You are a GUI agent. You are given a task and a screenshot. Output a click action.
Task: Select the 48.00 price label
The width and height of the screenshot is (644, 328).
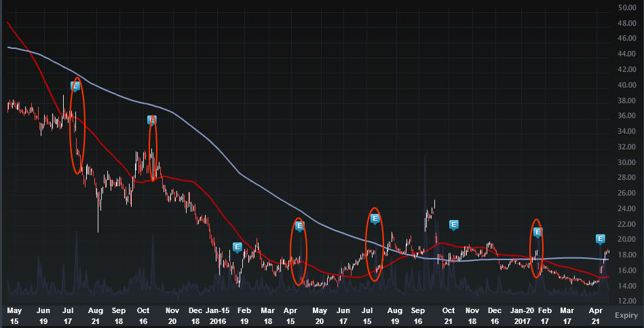coord(627,23)
